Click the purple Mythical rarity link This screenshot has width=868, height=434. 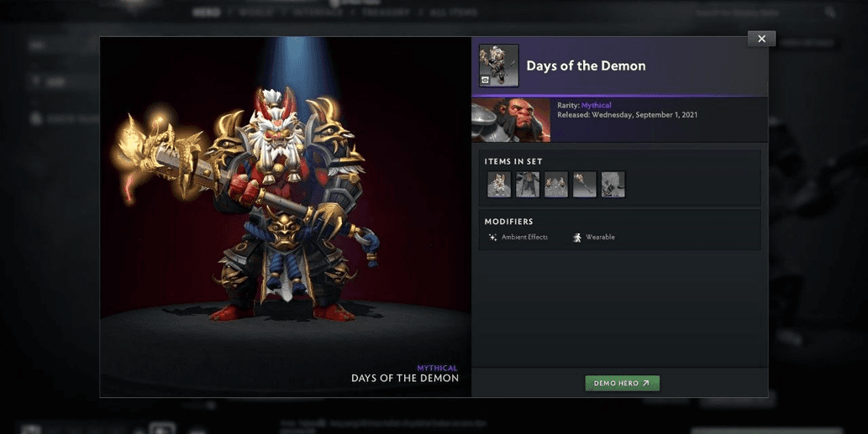597,105
